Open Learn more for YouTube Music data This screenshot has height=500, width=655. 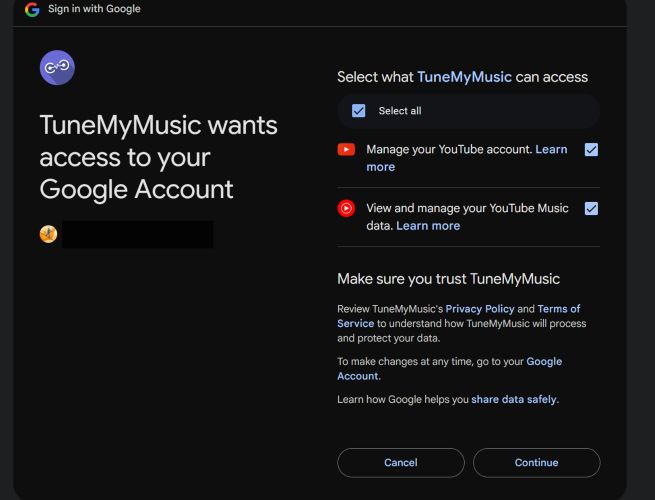(x=428, y=226)
